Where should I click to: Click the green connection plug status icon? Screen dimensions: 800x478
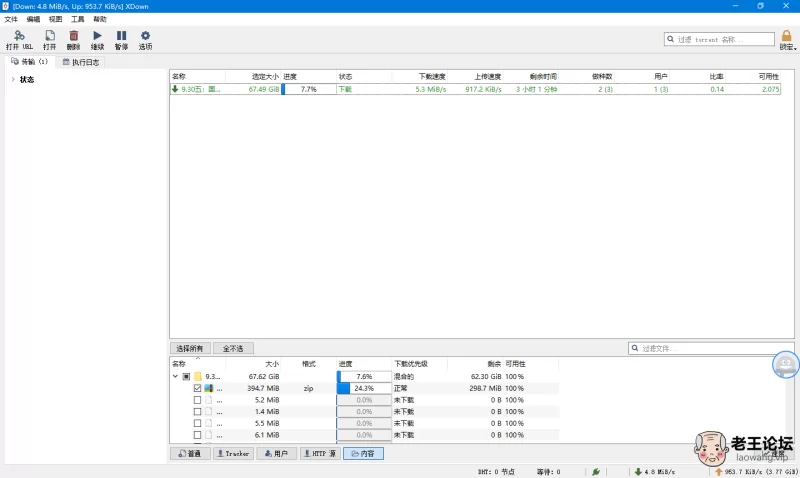click(x=595, y=472)
